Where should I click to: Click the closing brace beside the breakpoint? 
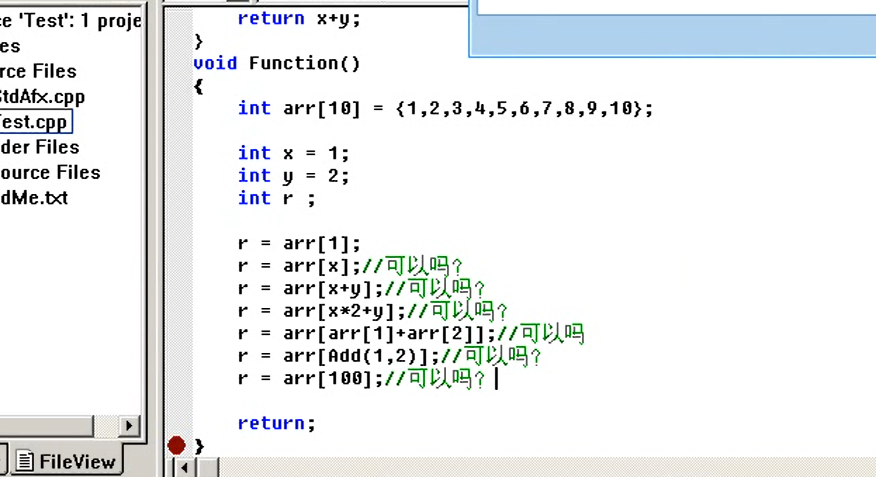pos(199,446)
